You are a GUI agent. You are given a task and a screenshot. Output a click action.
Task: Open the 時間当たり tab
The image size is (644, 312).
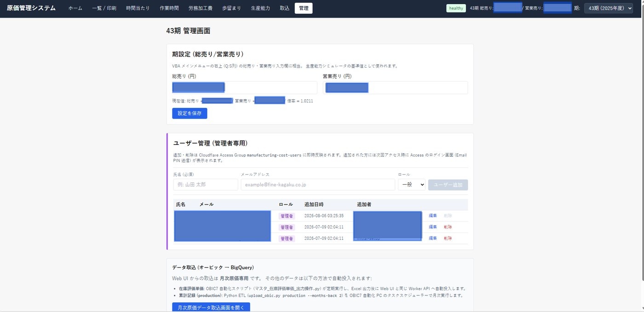(138, 8)
